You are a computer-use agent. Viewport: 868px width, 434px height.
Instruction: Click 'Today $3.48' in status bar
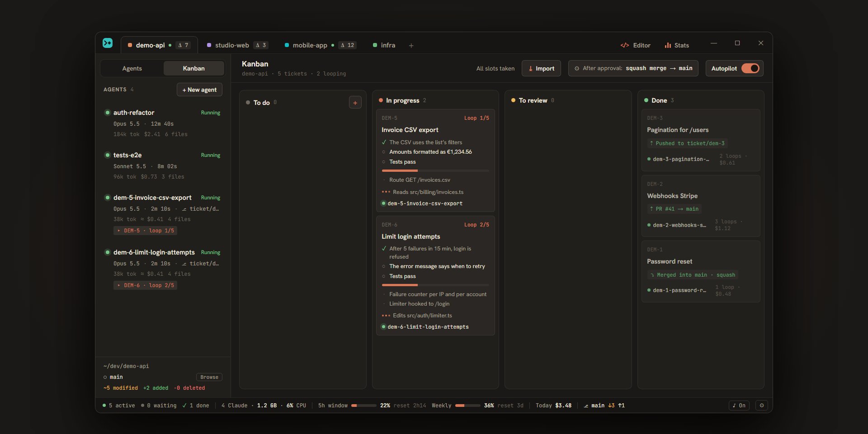[x=553, y=406]
